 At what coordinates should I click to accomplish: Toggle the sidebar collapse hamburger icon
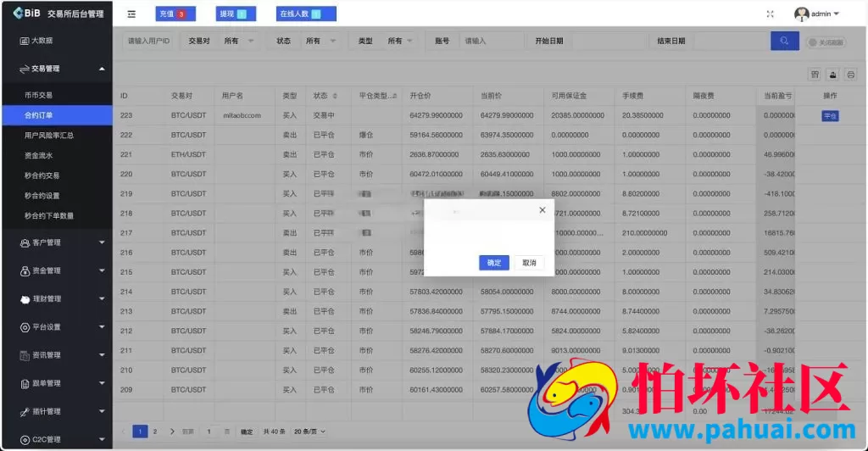click(x=131, y=14)
